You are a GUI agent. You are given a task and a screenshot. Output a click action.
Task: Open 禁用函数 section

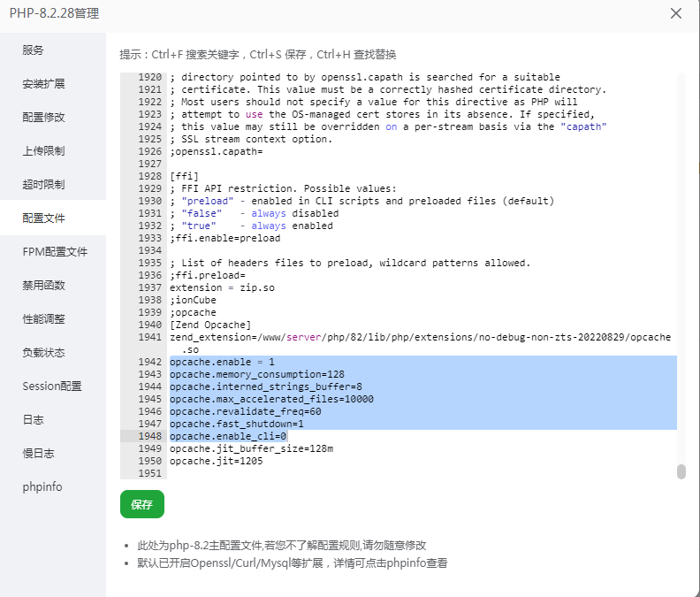pos(43,286)
